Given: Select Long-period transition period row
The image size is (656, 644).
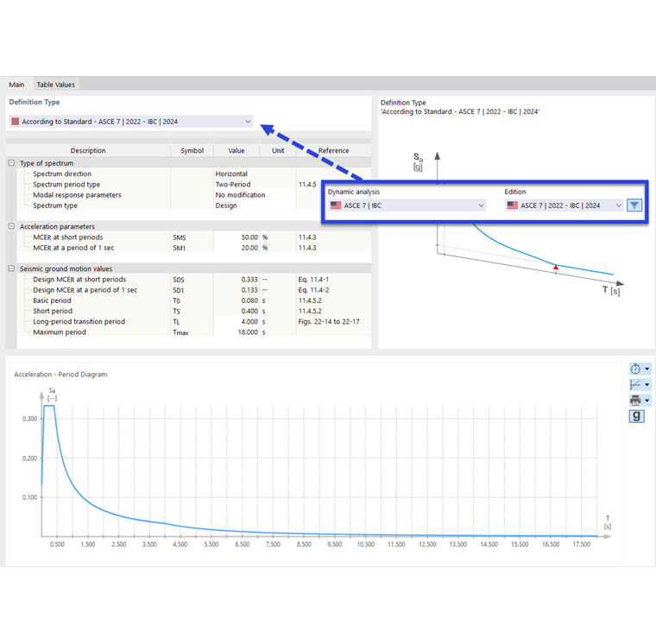Looking at the screenshot, I should [79, 321].
